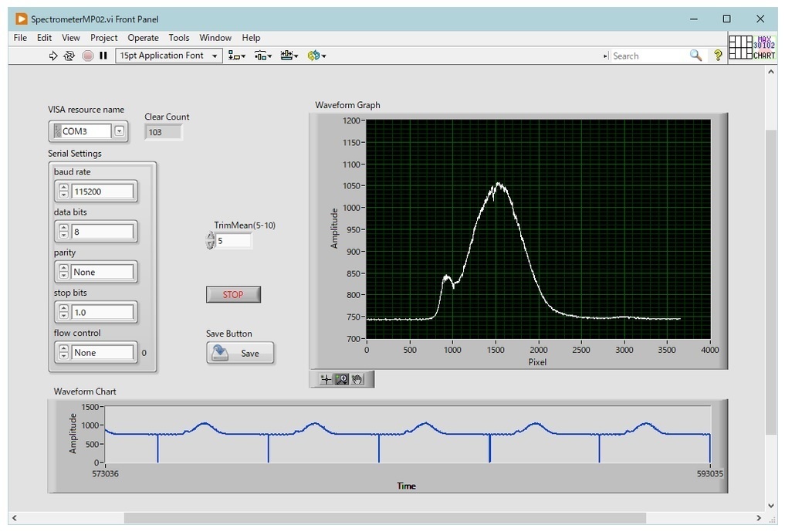This screenshot has height=532, width=785.
Task: Click the data bits stepper arrows
Action: point(63,232)
